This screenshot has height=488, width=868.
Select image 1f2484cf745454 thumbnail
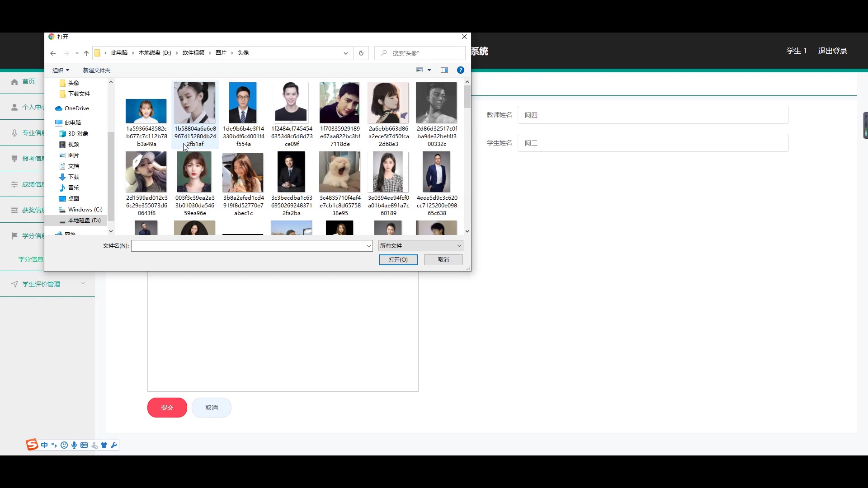coord(291,103)
